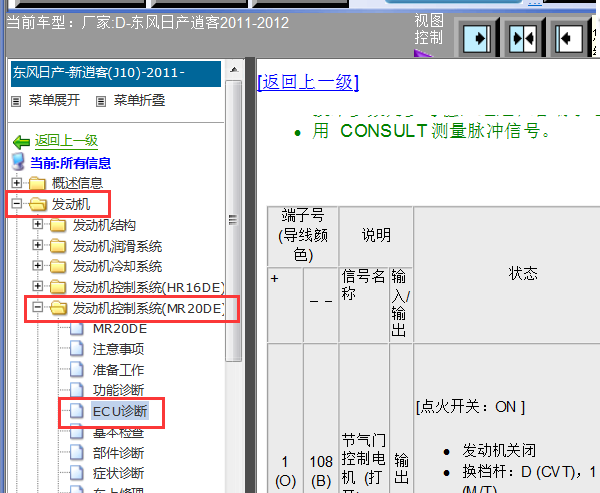The height and width of the screenshot is (493, 600).
Task: Open the 注意事项 page
Action: [118, 349]
